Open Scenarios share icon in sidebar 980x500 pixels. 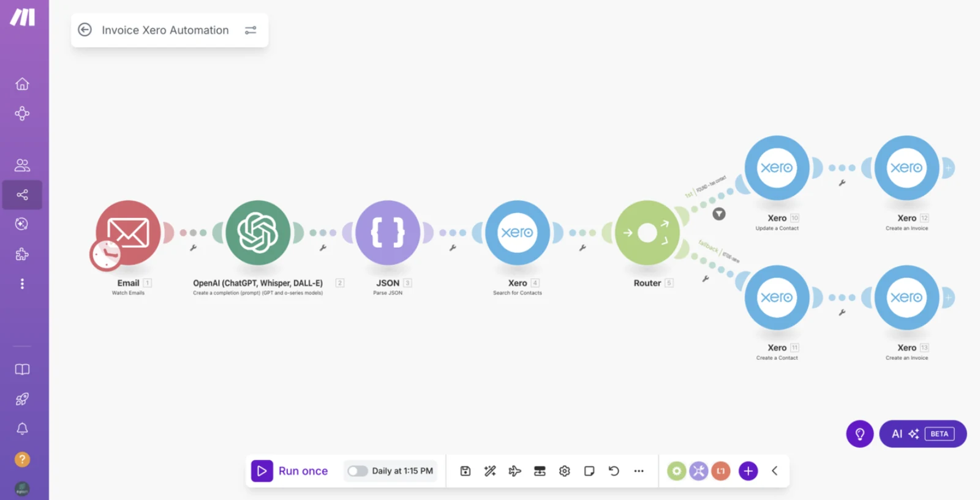pyautogui.click(x=22, y=195)
